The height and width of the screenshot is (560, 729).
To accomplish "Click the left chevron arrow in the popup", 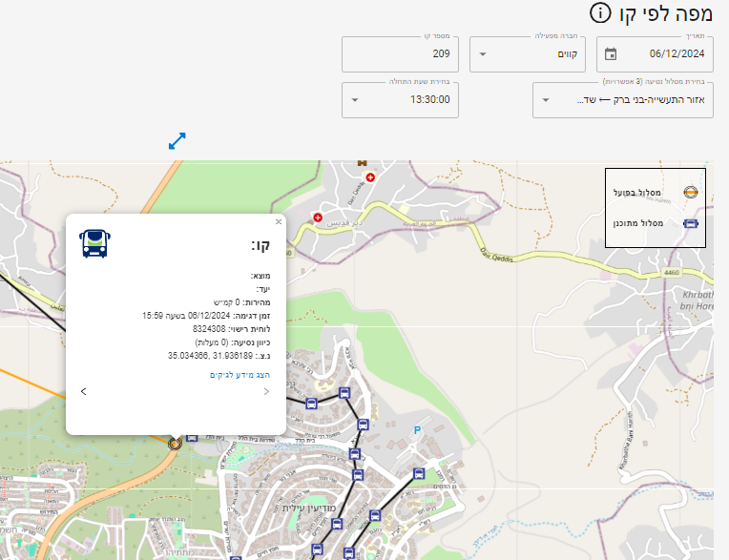I will coord(84,391).
